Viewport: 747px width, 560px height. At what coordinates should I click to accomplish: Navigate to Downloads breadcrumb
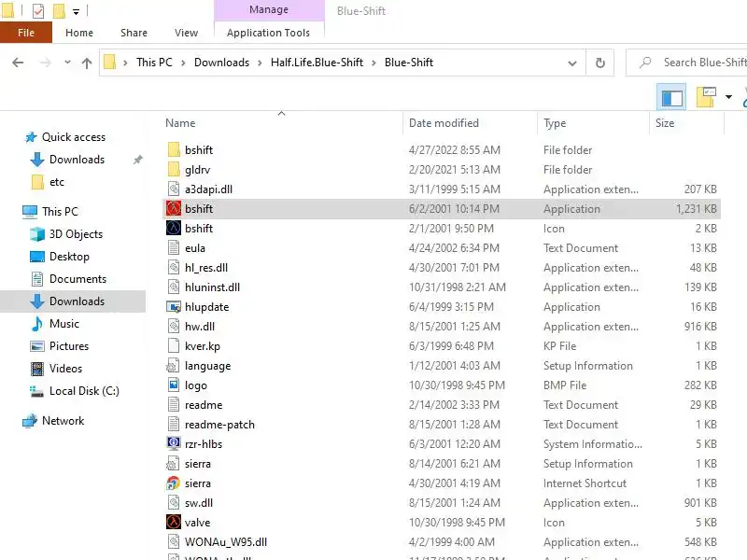(x=221, y=63)
